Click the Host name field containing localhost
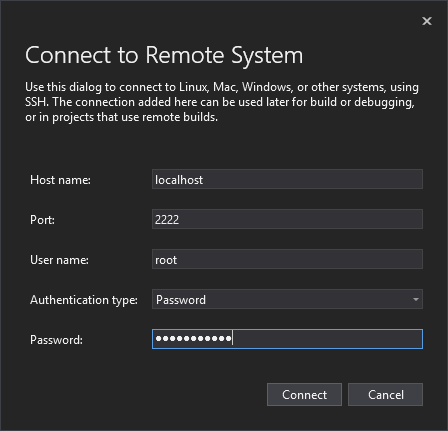 coord(287,179)
